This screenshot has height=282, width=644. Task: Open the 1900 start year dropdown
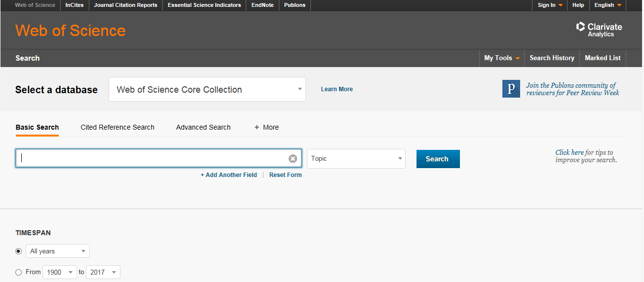click(60, 272)
